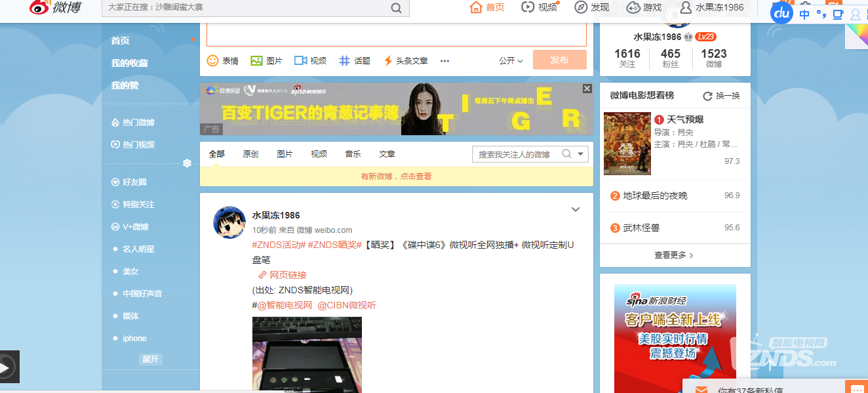Add 图片 picture to post
The height and width of the screenshot is (393, 868).
pyautogui.click(x=266, y=60)
